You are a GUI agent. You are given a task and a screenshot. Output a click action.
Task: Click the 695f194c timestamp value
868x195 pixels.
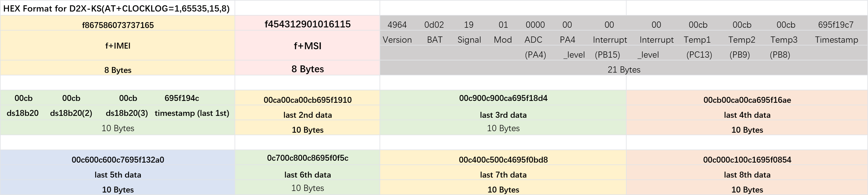pos(182,98)
